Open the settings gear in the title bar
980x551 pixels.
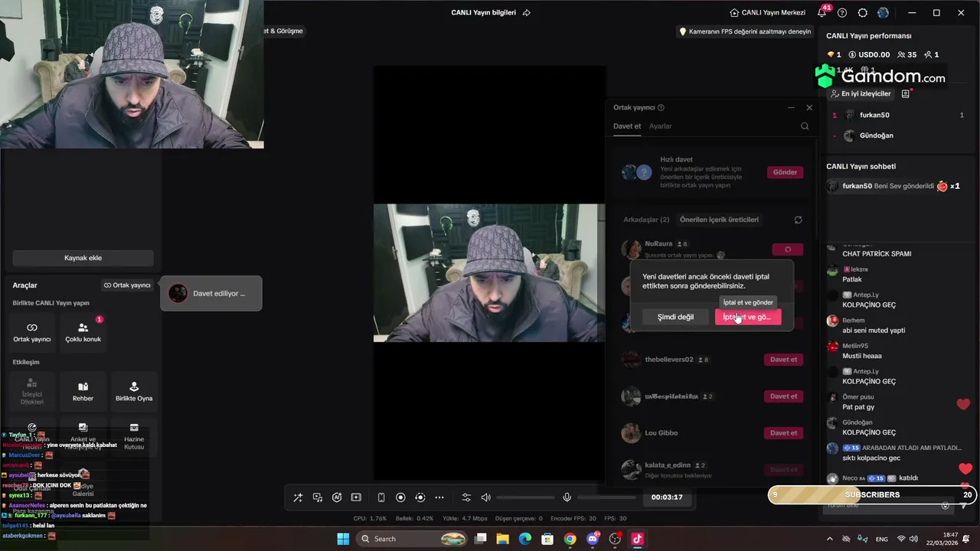coord(863,12)
